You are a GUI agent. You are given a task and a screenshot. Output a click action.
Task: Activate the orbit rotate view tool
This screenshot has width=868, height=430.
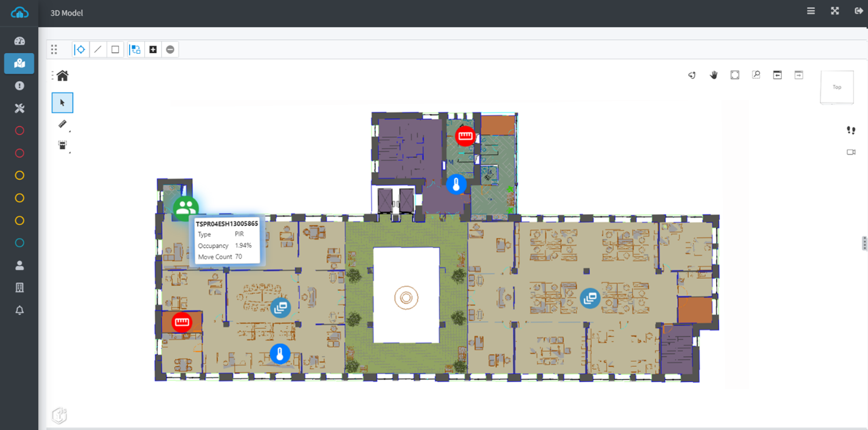[x=692, y=75]
